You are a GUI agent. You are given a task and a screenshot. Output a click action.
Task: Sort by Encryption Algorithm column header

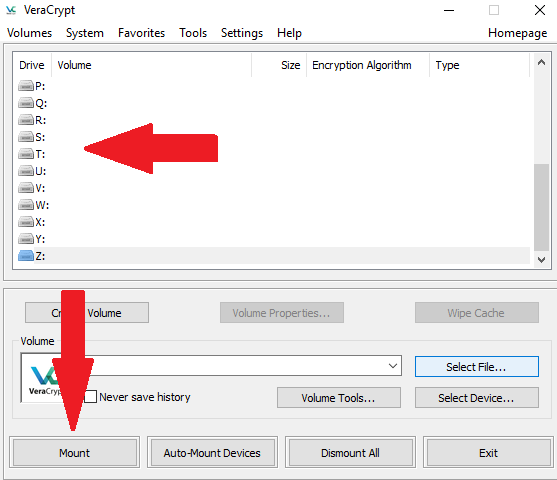point(368,65)
